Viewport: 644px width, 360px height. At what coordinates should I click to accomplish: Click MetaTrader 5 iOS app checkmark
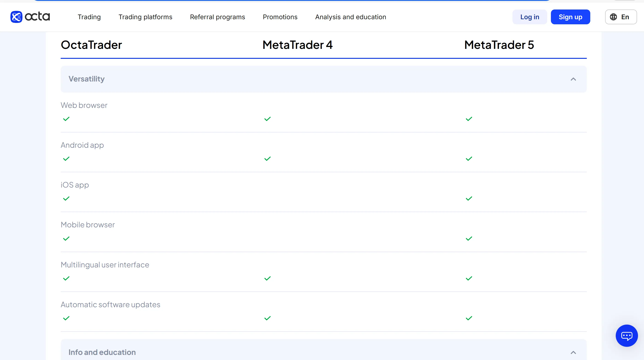469,198
